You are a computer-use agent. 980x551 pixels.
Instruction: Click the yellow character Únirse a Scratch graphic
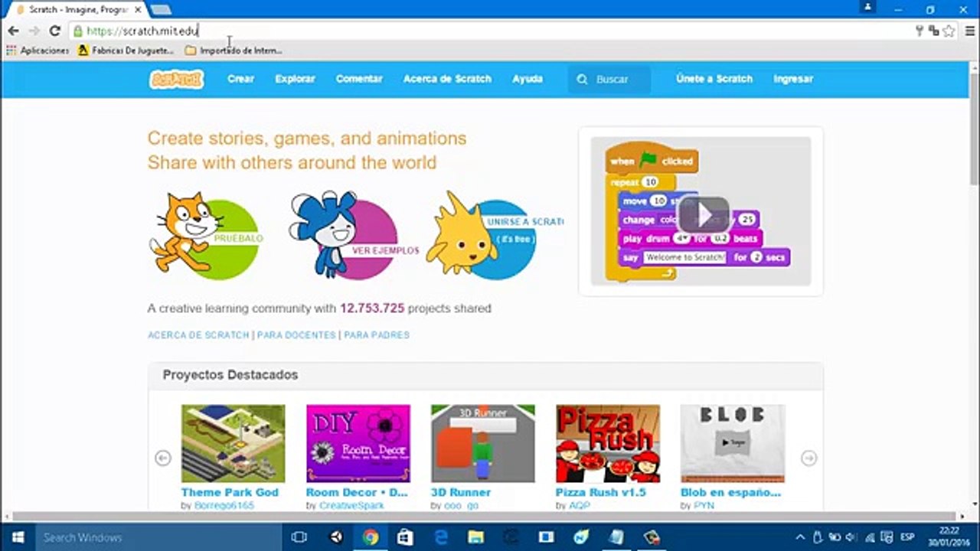coord(495,235)
